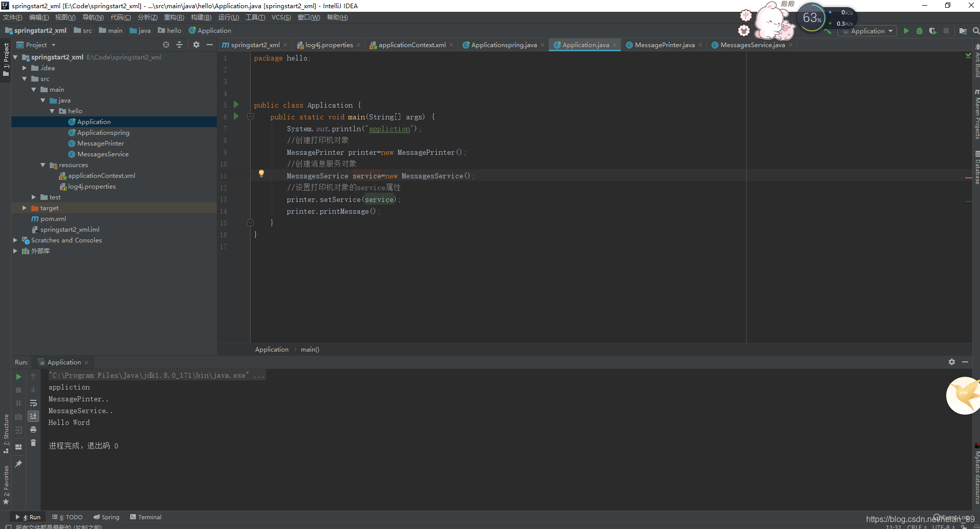Open Project panel settings gear
The width and height of the screenshot is (980, 529).
coord(196,45)
